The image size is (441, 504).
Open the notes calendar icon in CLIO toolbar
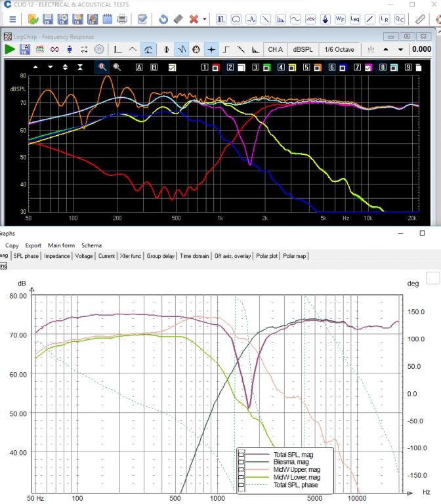pos(108,19)
